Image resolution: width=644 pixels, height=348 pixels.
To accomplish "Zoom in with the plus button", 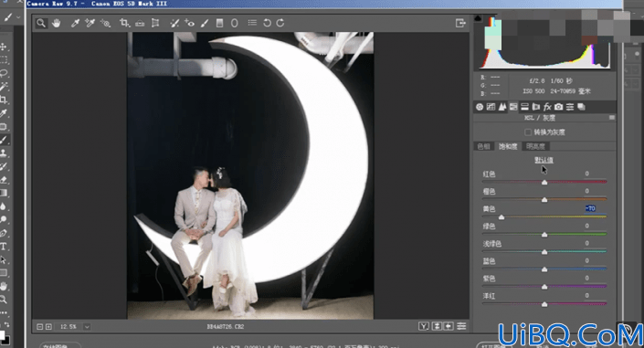I will tap(48, 327).
